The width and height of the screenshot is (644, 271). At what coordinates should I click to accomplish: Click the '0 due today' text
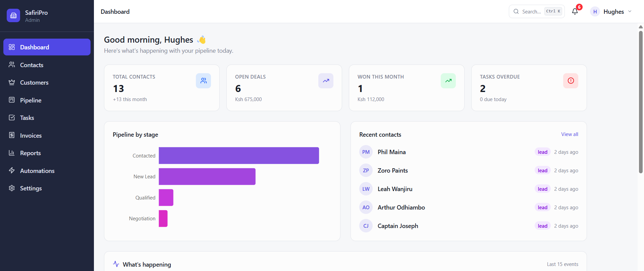(x=493, y=99)
